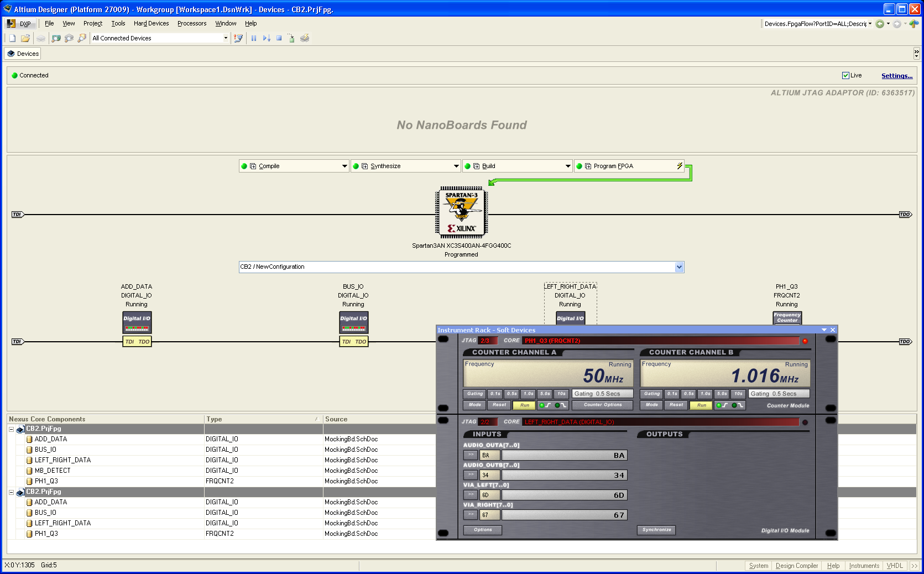Open the View menu
Viewport: 924px width, 574px height.
coord(69,23)
